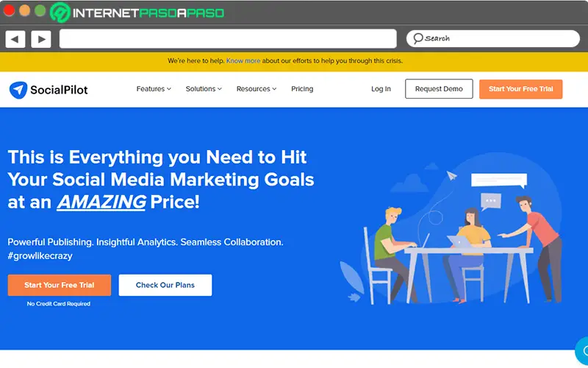Viewport: 588px width, 368px height.
Task: Click the three-dots speech bubble in the illustration
Action: (x=490, y=199)
